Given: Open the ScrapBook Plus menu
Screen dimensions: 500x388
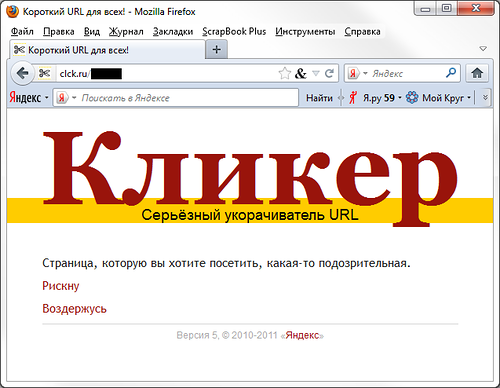Looking at the screenshot, I should pyautogui.click(x=234, y=31).
